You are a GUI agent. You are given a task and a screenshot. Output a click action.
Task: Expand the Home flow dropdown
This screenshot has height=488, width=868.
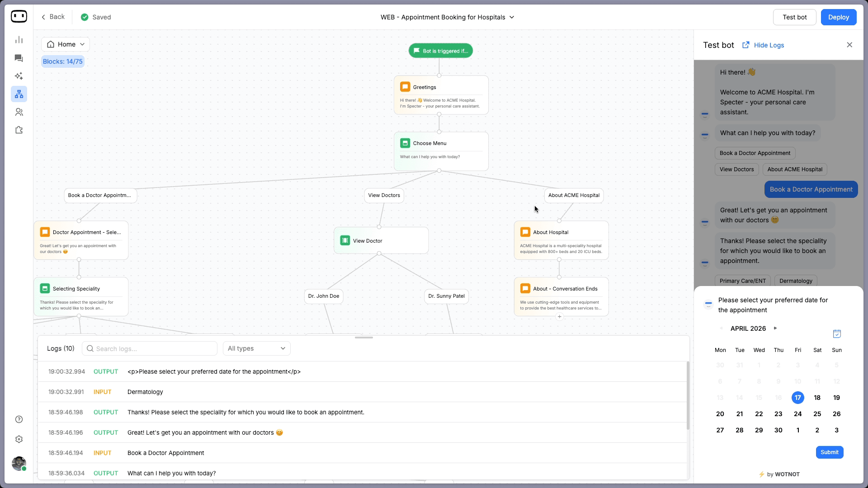(66, 44)
